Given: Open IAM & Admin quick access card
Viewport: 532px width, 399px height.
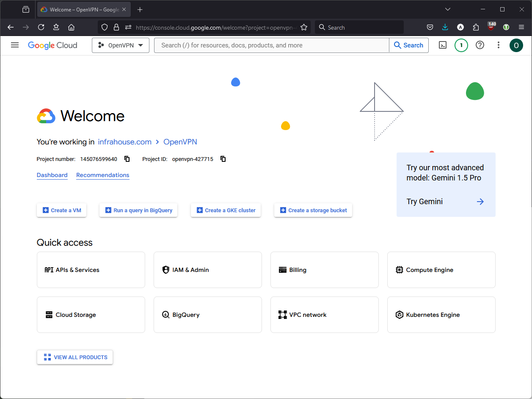Looking at the screenshot, I should pyautogui.click(x=208, y=270).
